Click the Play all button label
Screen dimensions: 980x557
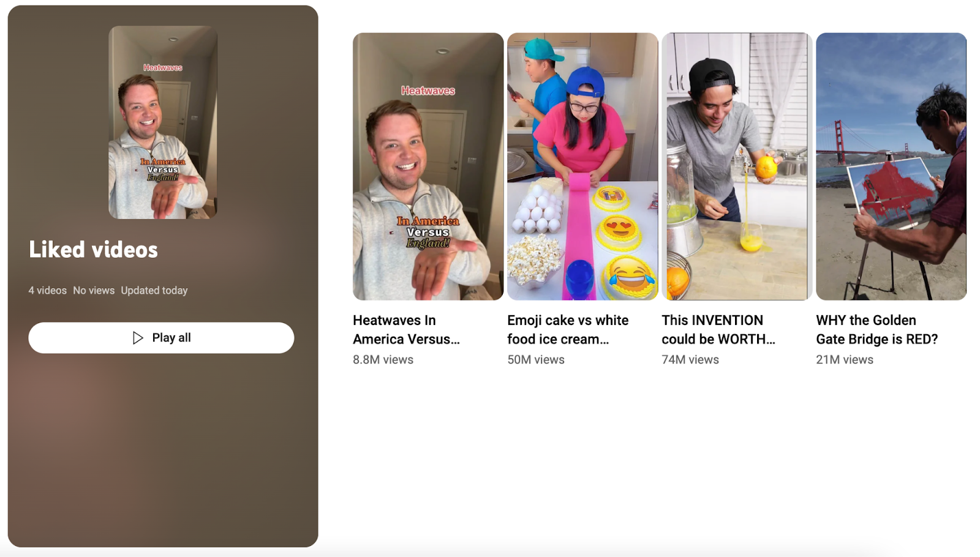coord(171,338)
